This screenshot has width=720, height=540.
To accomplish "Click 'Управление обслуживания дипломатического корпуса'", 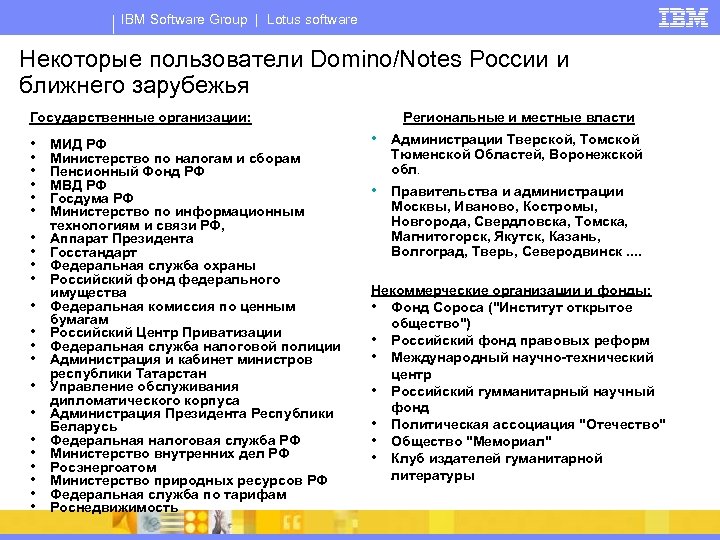I will pyautogui.click(x=145, y=394).
